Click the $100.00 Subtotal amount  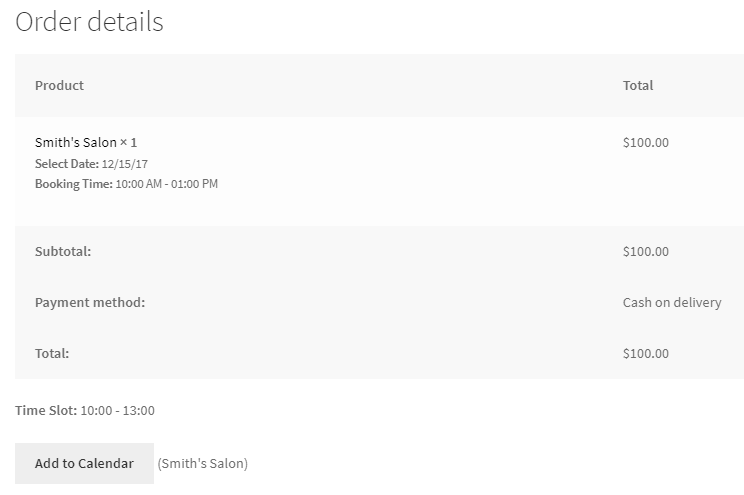(645, 251)
